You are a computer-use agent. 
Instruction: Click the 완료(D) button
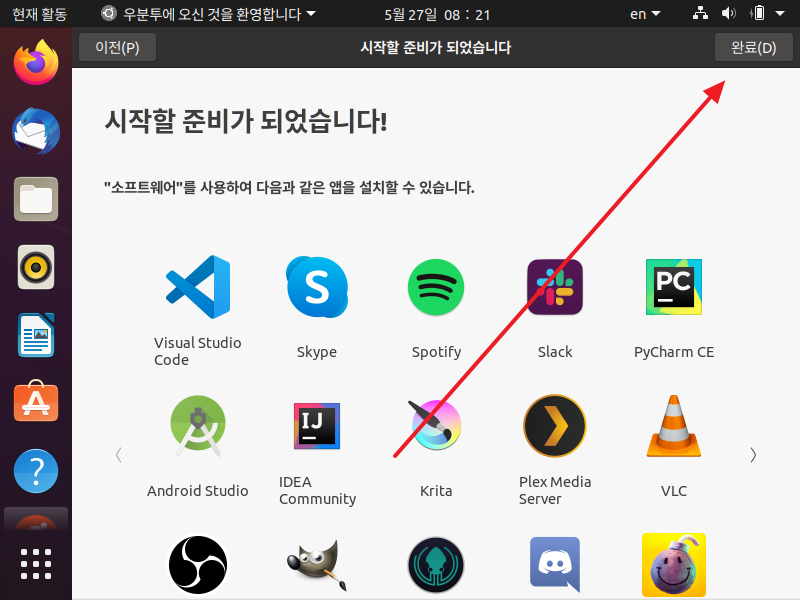(754, 47)
